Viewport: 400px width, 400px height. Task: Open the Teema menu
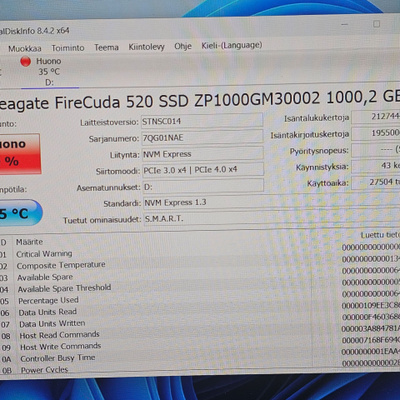106,47
